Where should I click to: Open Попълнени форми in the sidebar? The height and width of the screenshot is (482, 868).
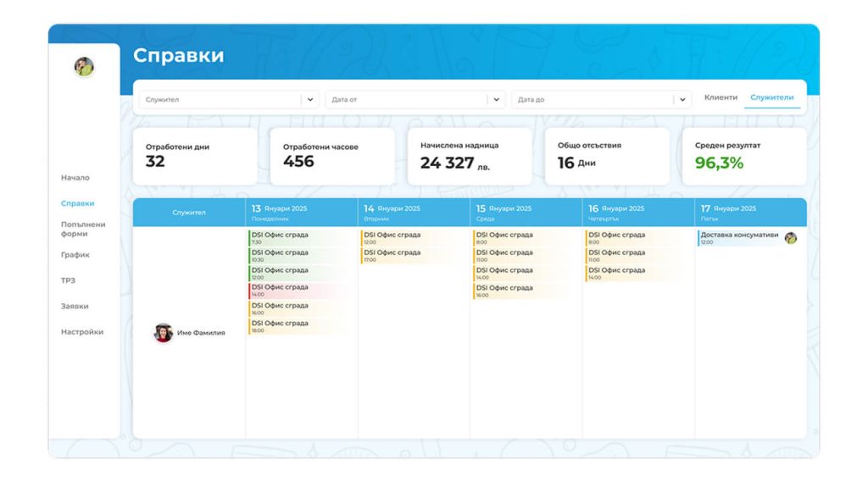83,229
